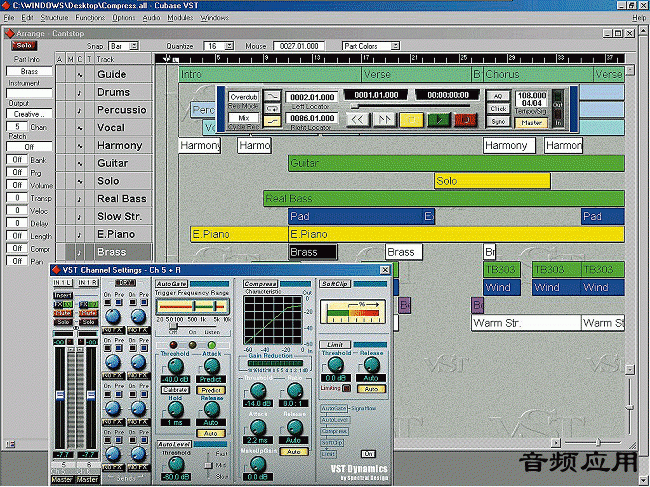Click the MIDI note icon of the E.Piano track

(x=80, y=235)
